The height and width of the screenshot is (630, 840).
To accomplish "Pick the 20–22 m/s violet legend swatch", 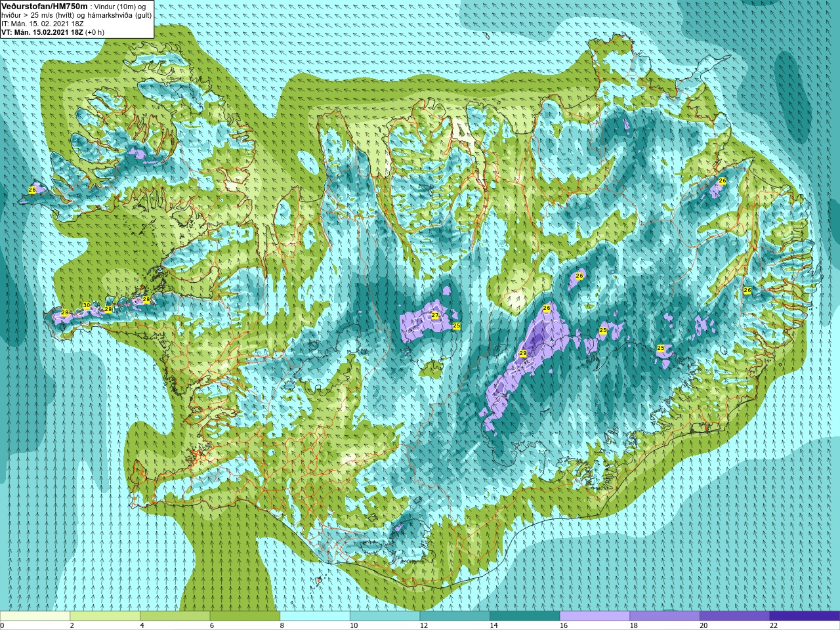I will pyautogui.click(x=734, y=616).
